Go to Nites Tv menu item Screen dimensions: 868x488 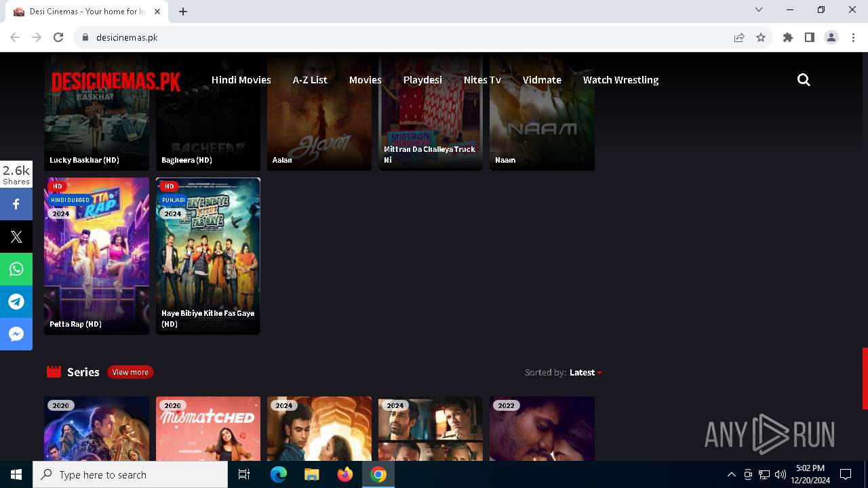coord(482,80)
